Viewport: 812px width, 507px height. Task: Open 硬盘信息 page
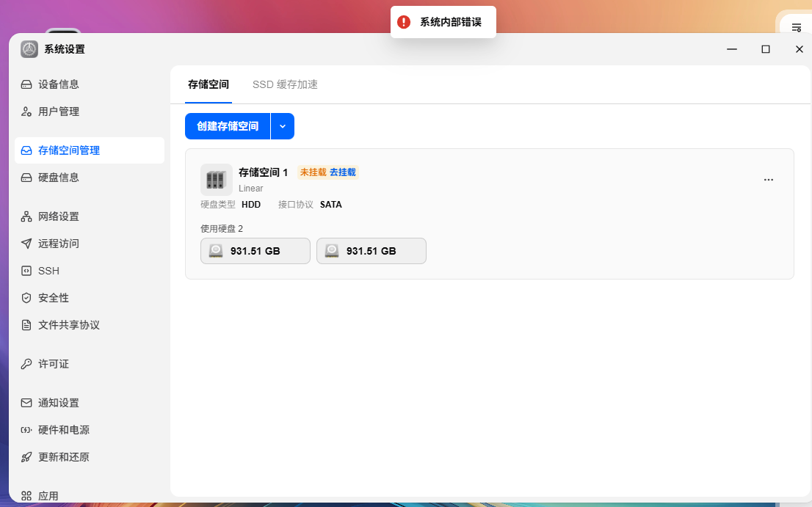[89, 178]
